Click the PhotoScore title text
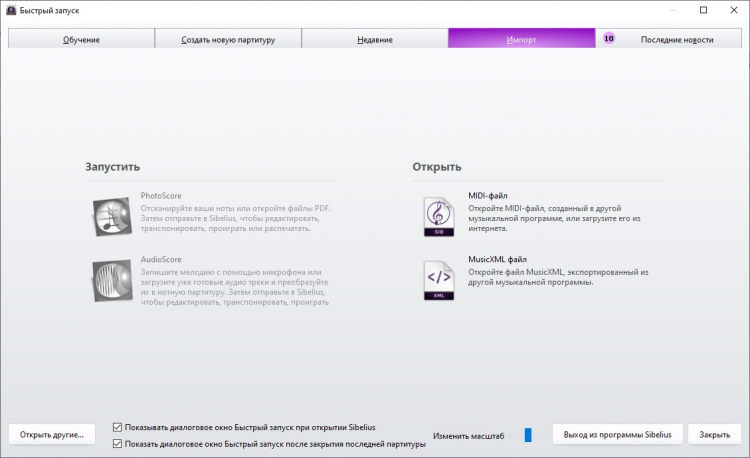 (161, 196)
